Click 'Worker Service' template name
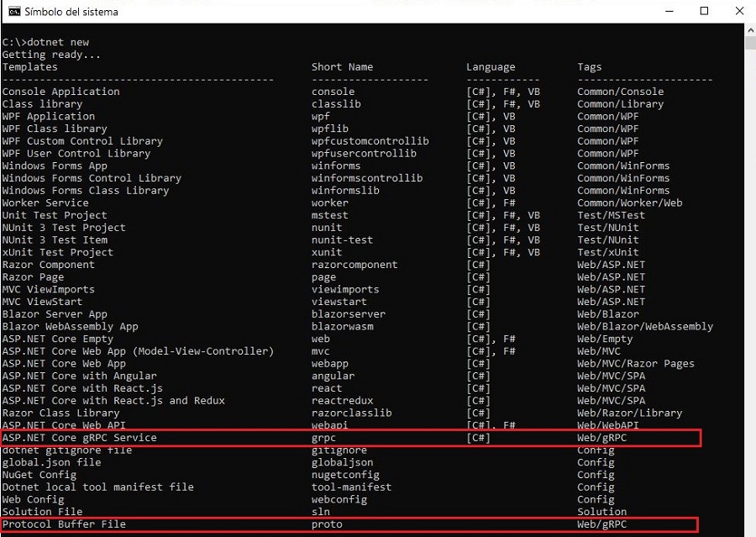The image size is (756, 537). point(45,203)
